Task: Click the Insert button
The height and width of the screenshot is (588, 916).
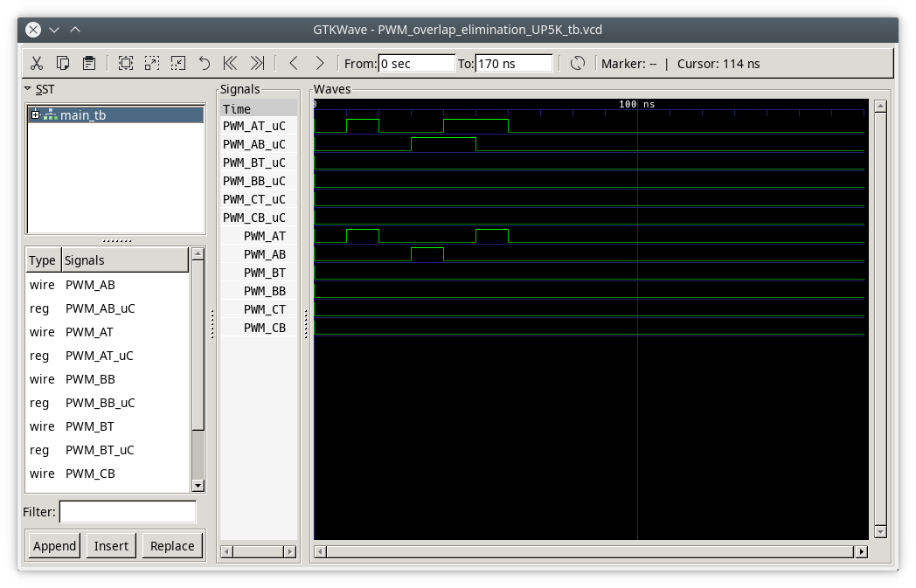Action: [111, 546]
